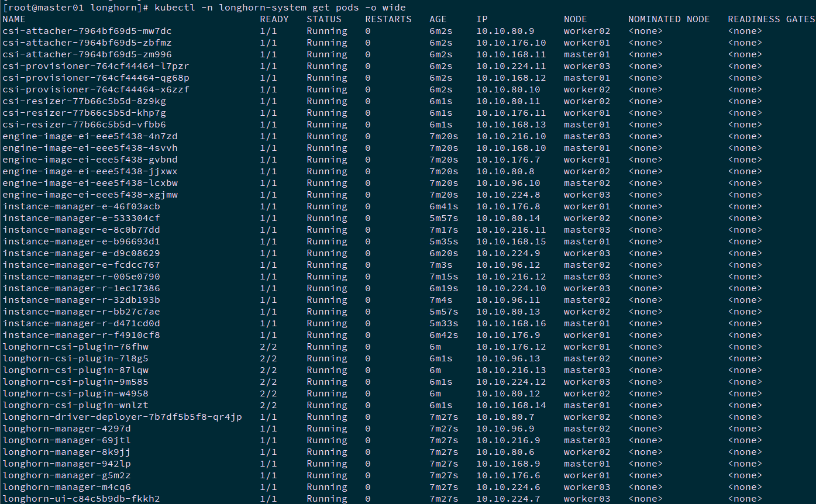The image size is (816, 504).
Task: Click pod name engine-image-ei-eee5f438-xgjmw
Action: pyautogui.click(x=90, y=195)
